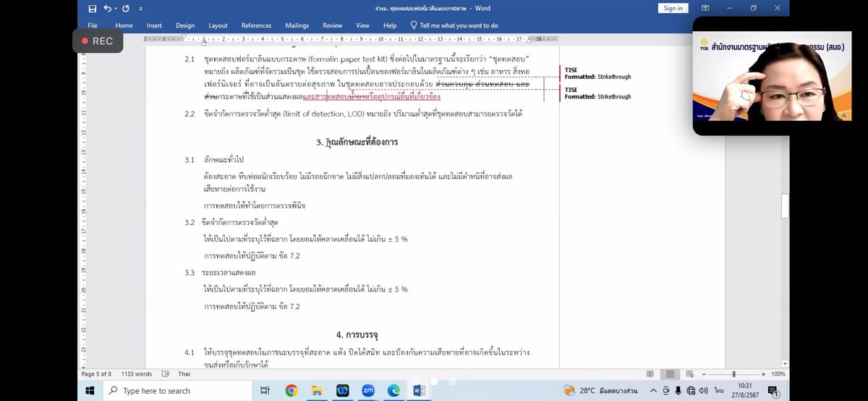Switch to the Review ribbon tab

[333, 25]
